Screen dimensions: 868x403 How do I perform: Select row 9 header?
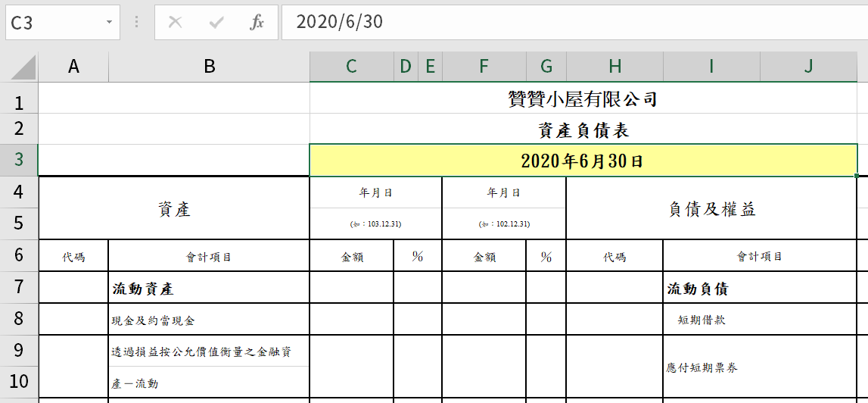[x=19, y=351]
